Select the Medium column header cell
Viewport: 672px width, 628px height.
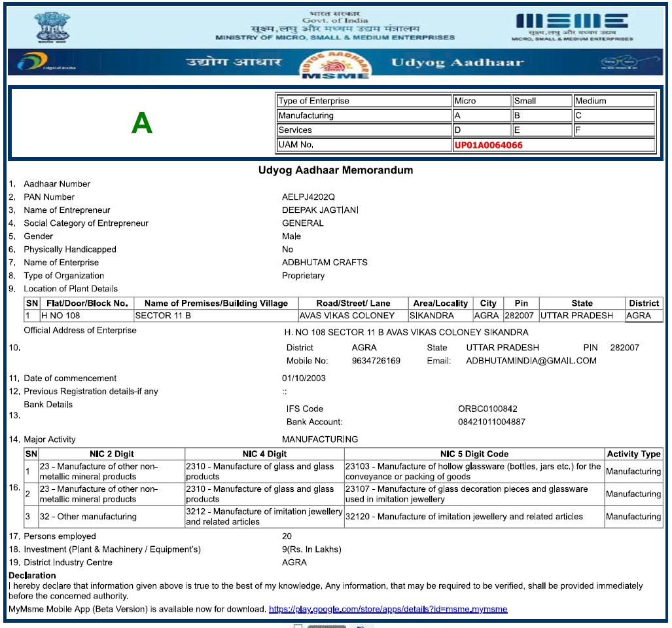614,101
